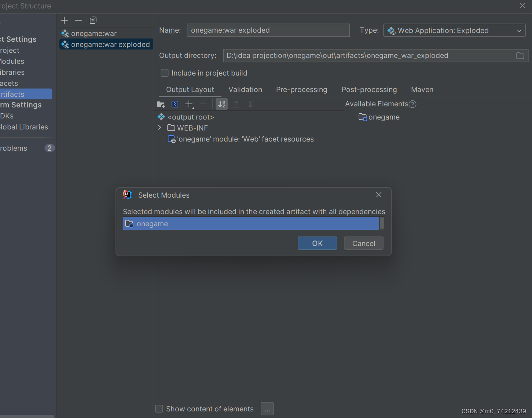Click the move down arrow icon

[250, 104]
